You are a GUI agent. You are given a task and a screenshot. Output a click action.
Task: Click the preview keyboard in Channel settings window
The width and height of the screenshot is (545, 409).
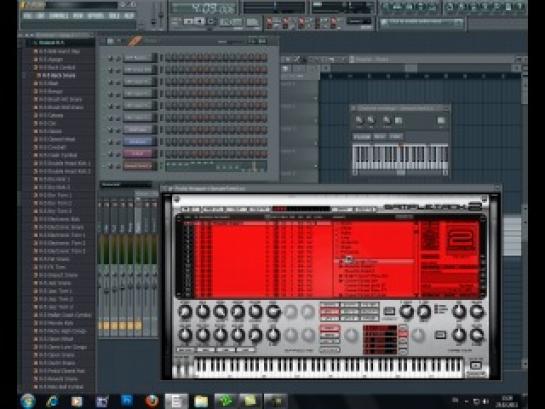click(x=400, y=157)
